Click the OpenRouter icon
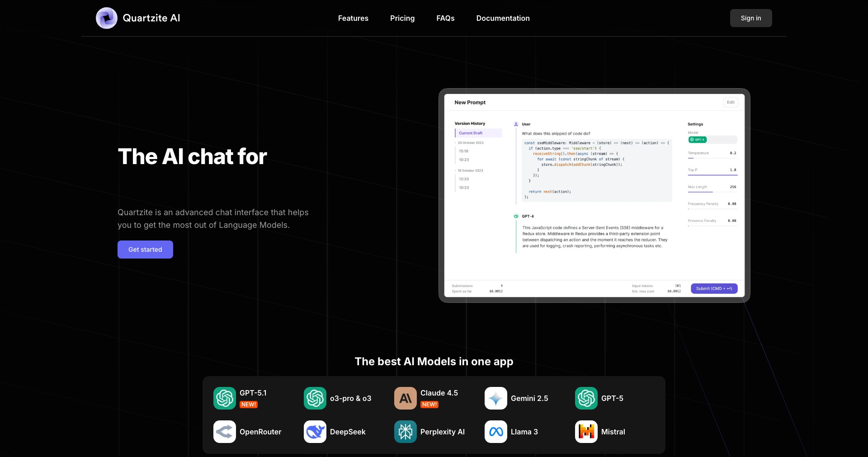Viewport: 868px width, 457px height. tap(225, 432)
